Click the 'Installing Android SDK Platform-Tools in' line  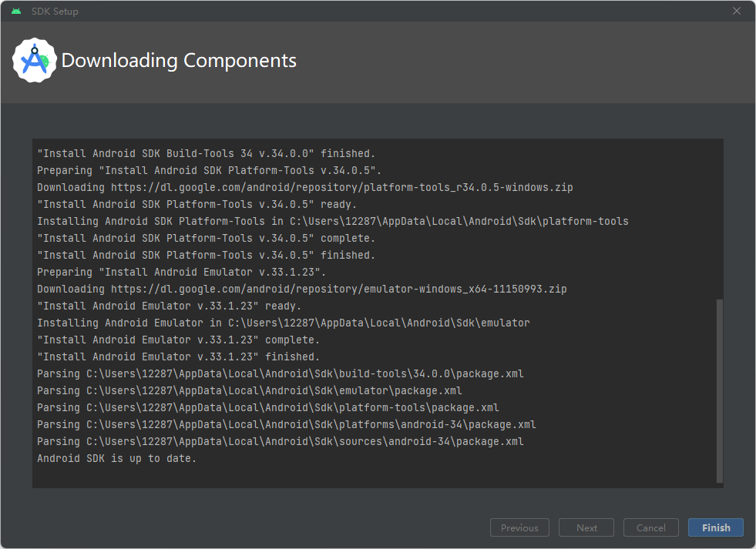pos(333,221)
